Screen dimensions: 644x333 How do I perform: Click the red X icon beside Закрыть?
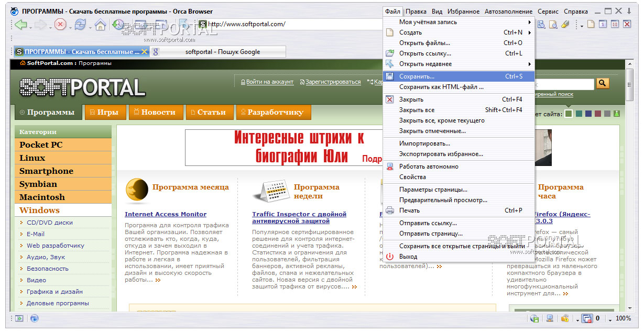(389, 99)
